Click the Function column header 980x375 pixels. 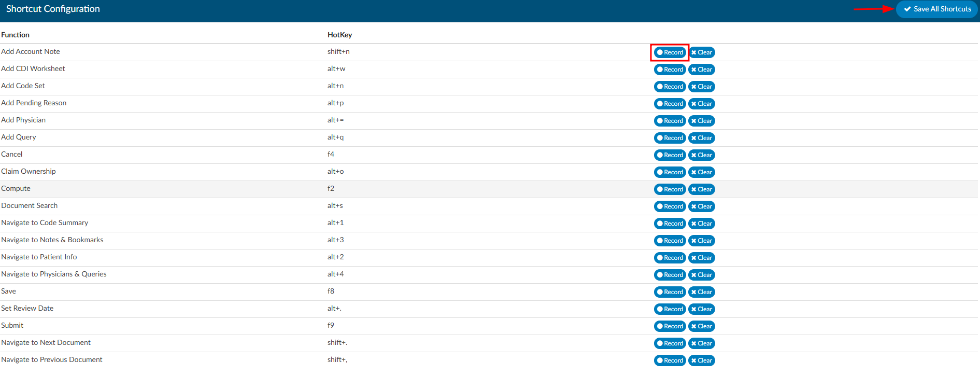point(15,35)
